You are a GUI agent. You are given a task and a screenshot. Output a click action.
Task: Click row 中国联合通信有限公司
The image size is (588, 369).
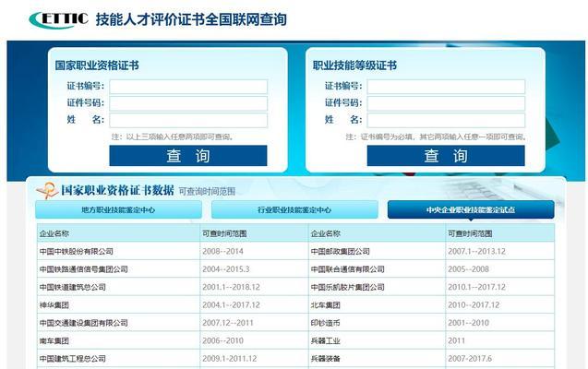[348, 269]
